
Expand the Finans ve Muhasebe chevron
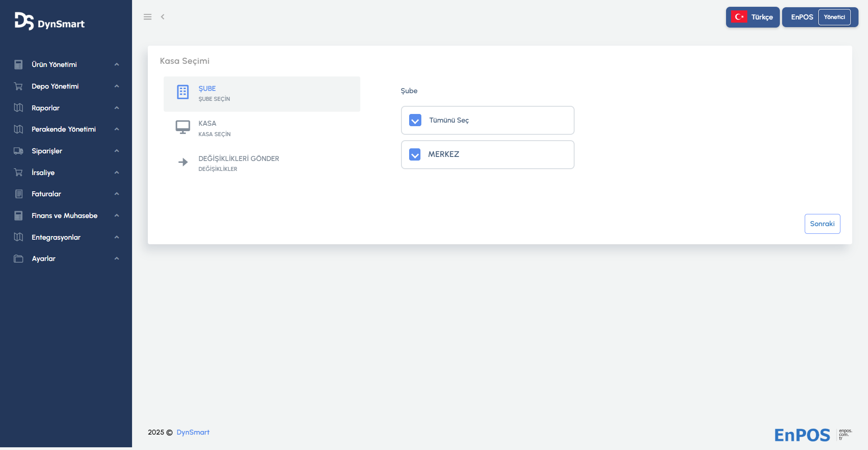[x=117, y=216]
